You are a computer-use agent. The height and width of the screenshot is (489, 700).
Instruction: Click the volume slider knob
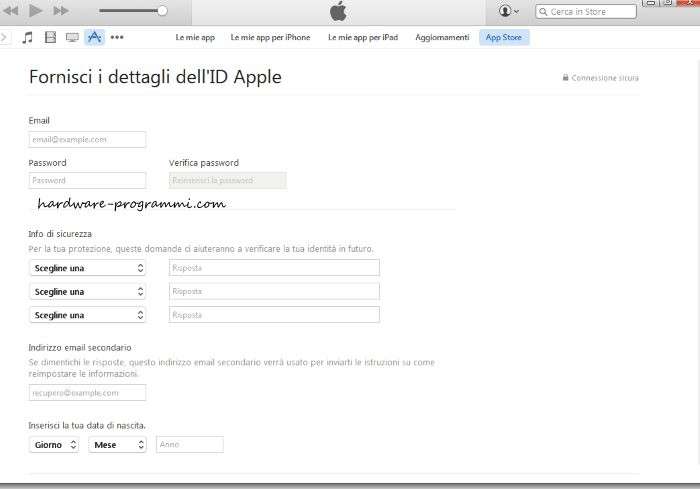162,11
